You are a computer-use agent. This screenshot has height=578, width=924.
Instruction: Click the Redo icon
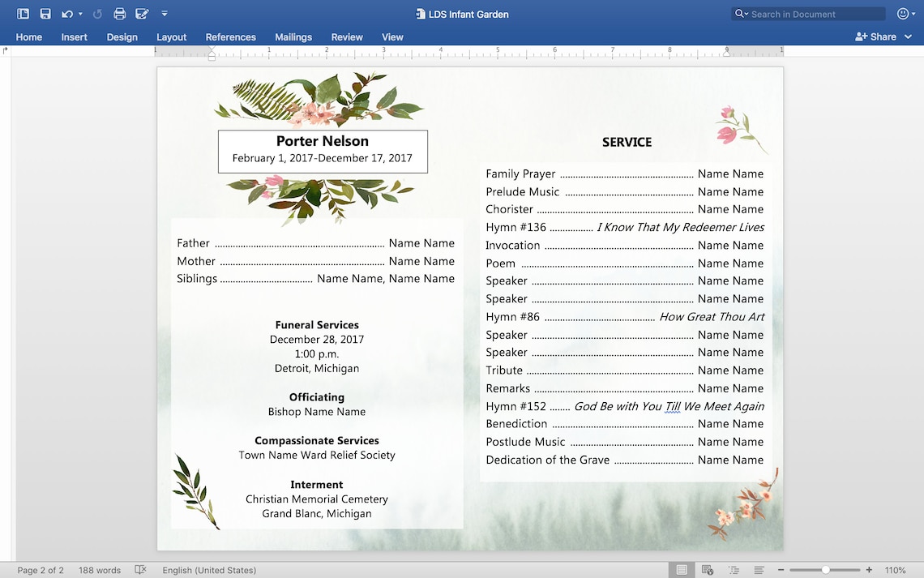click(x=97, y=13)
